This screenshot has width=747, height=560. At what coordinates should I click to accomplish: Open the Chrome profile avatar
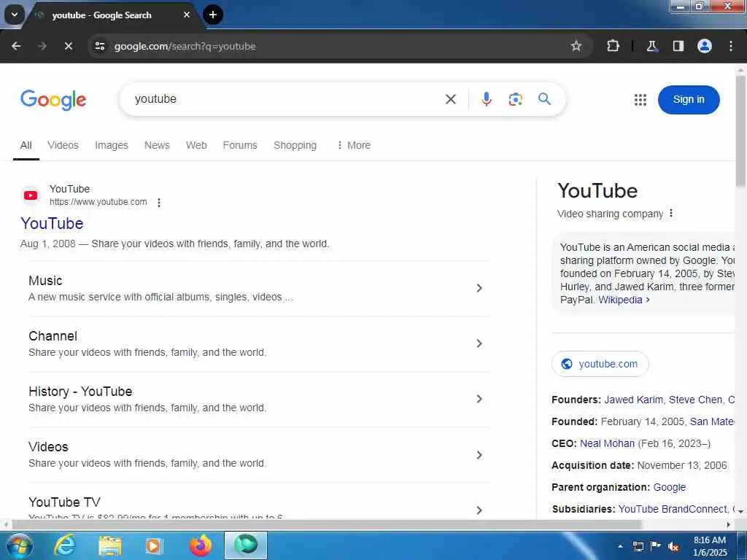coord(704,46)
